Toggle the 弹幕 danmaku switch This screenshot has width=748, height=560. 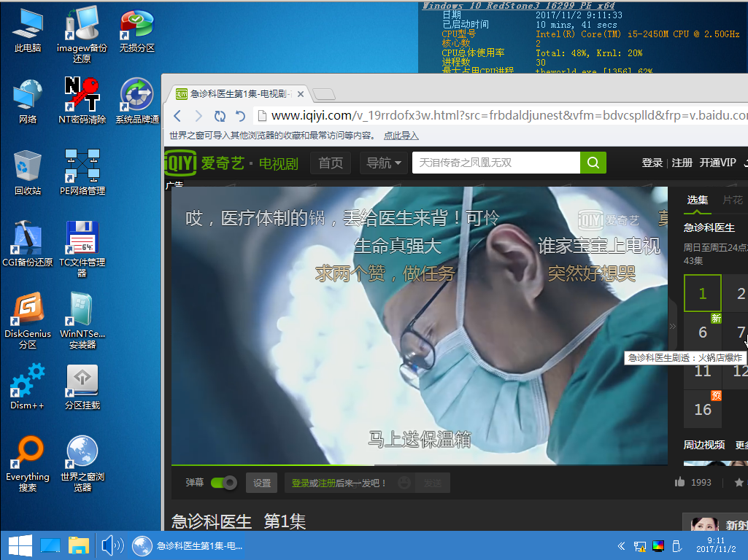coord(223,483)
